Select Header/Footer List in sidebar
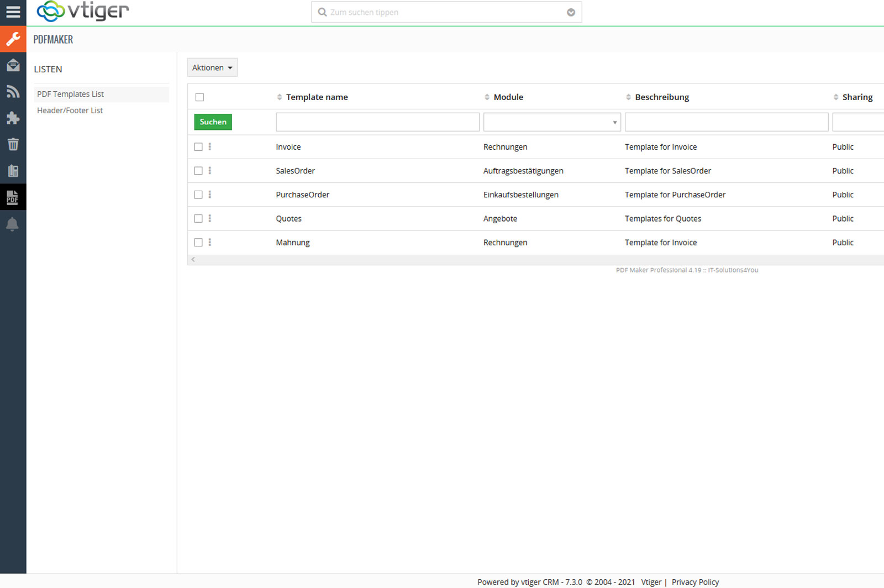This screenshot has height=588, width=884. [x=70, y=111]
